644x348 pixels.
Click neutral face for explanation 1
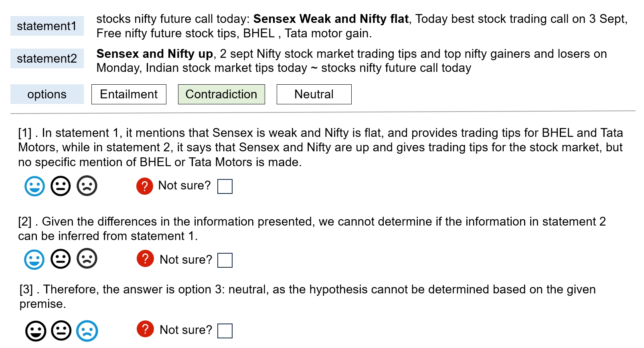61,186
